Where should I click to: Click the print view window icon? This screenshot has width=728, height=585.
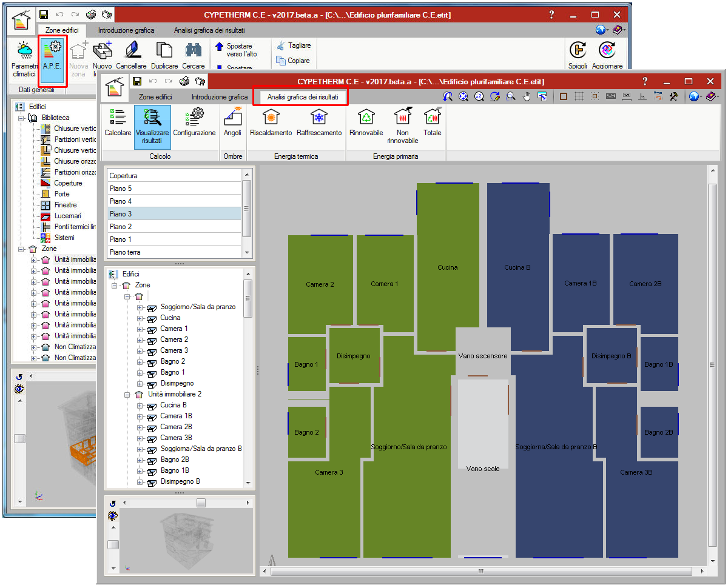click(x=542, y=96)
